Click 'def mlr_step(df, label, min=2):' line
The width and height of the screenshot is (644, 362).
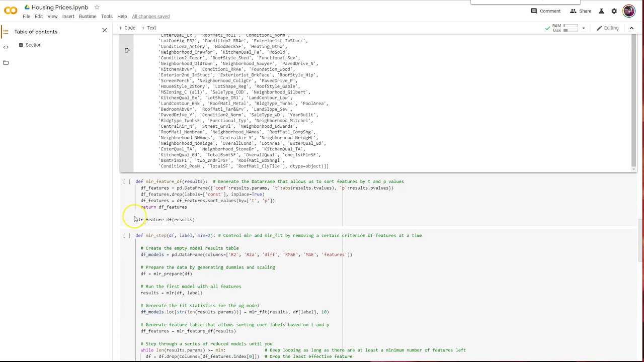coord(175,236)
